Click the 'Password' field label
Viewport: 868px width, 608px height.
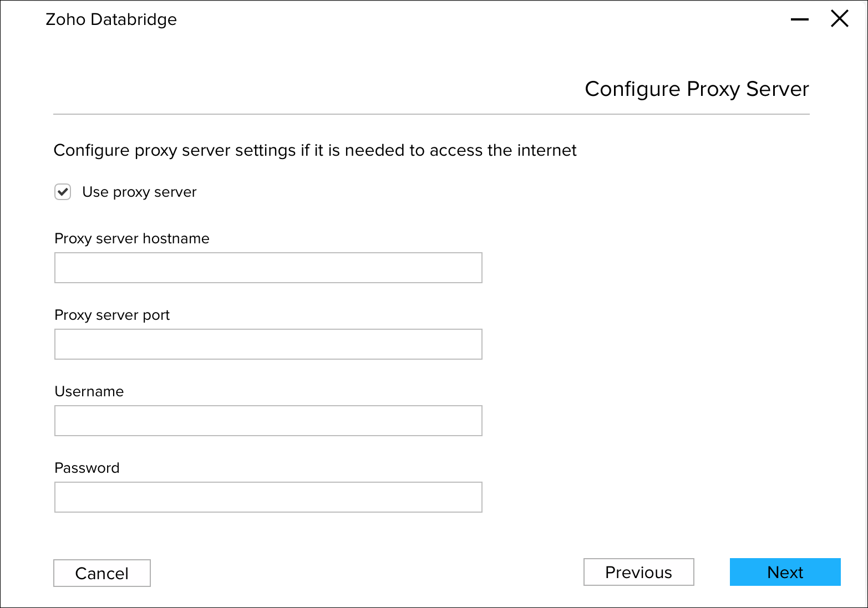coord(87,468)
